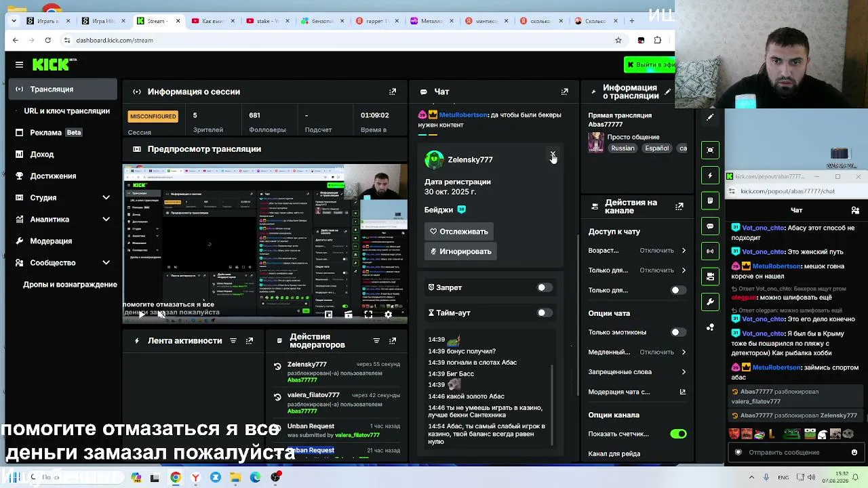Click the chat bubble icon in the rail
Screen dimensions: 868x488
710,226
